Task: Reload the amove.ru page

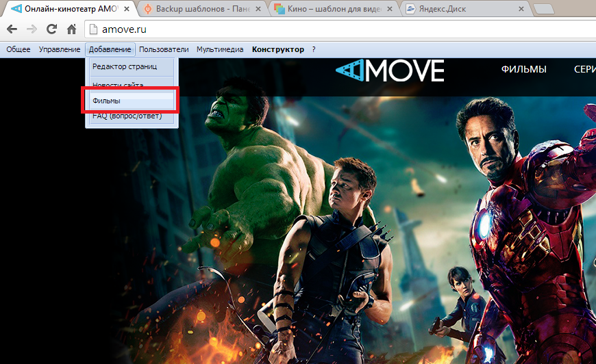Action: (x=51, y=29)
